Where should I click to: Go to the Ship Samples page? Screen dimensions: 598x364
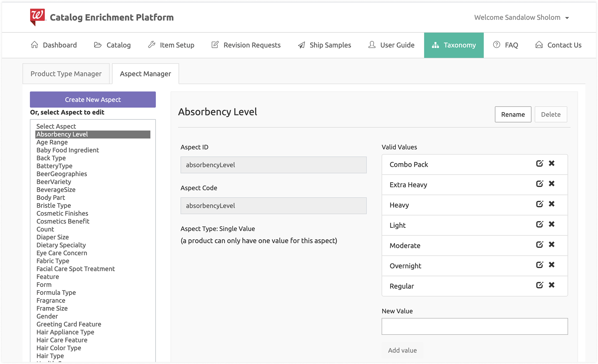[325, 45]
